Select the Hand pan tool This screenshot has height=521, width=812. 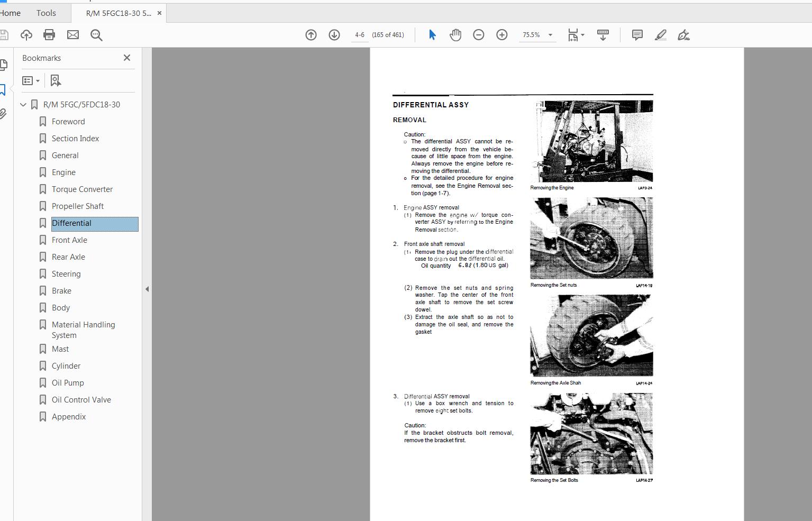(x=455, y=35)
